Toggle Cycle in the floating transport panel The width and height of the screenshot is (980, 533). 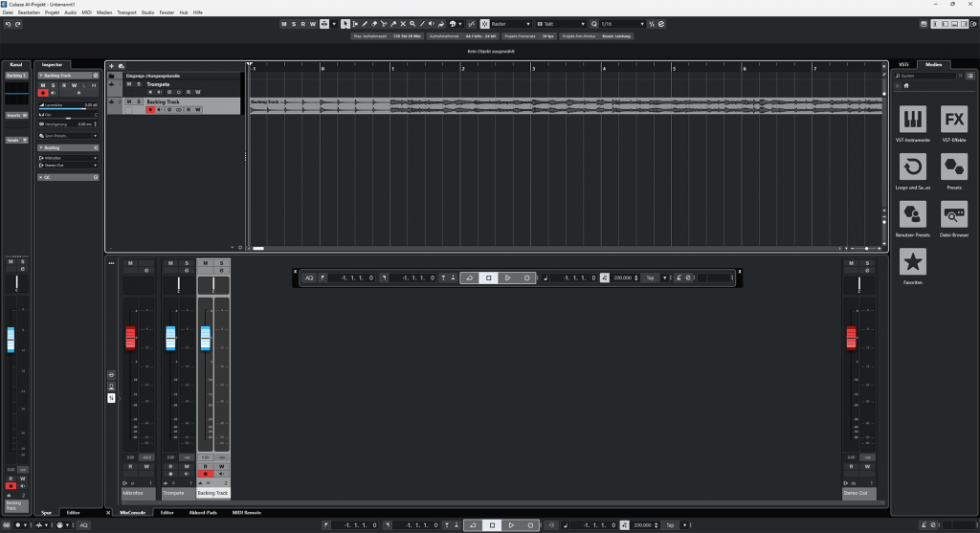click(x=469, y=278)
